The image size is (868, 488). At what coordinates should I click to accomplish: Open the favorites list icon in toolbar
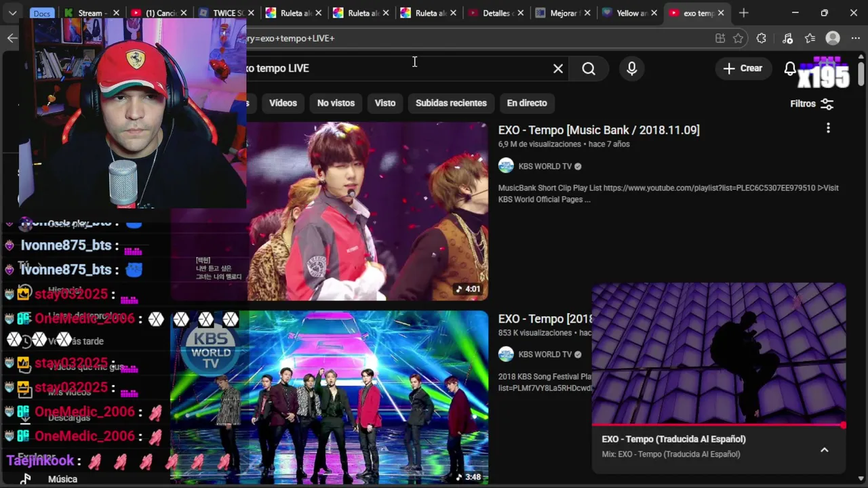(810, 39)
